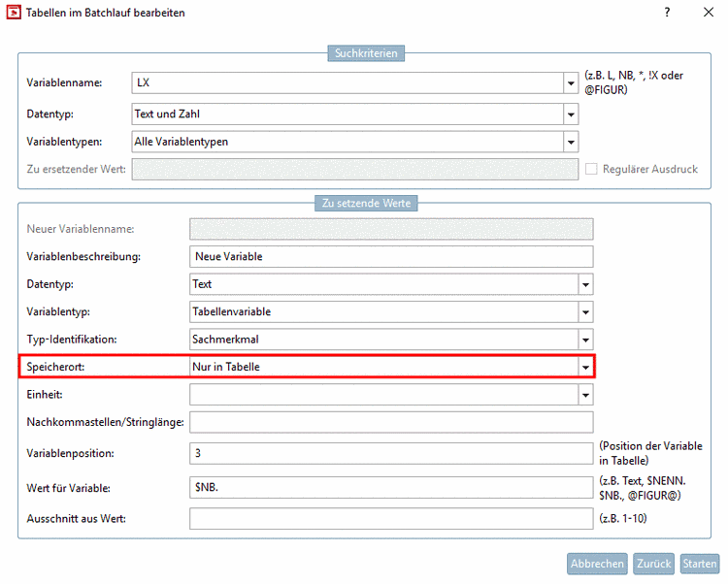Open the Variablentypen dropdown list
The height and width of the screenshot is (584, 728).
click(572, 142)
